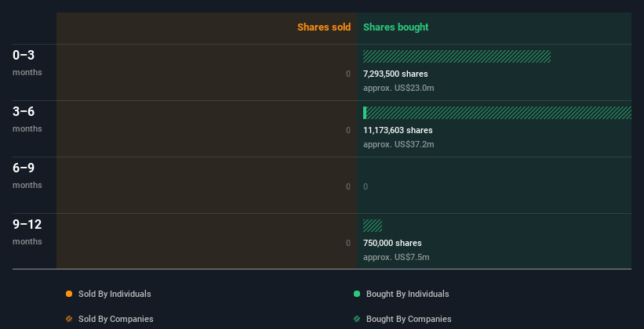Click the solid green individuals bar in 3–6 months
The image size is (644, 329).
click(x=365, y=113)
